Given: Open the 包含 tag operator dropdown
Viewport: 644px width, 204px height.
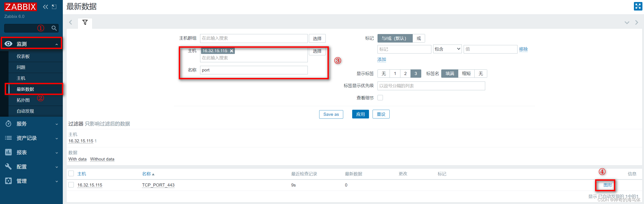Looking at the screenshot, I should click(x=447, y=49).
